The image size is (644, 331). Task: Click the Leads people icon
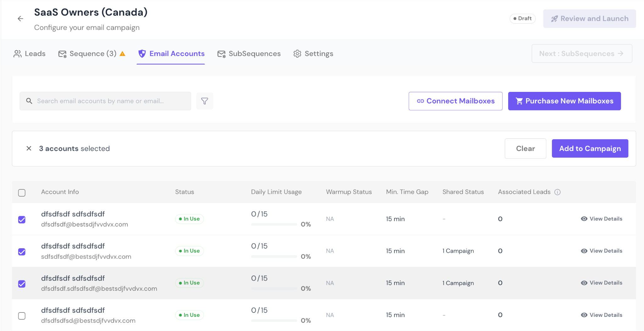[x=18, y=54]
